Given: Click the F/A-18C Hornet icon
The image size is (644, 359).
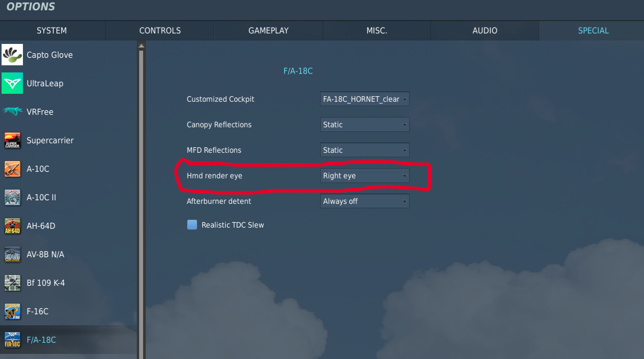Looking at the screenshot, I should point(12,340).
